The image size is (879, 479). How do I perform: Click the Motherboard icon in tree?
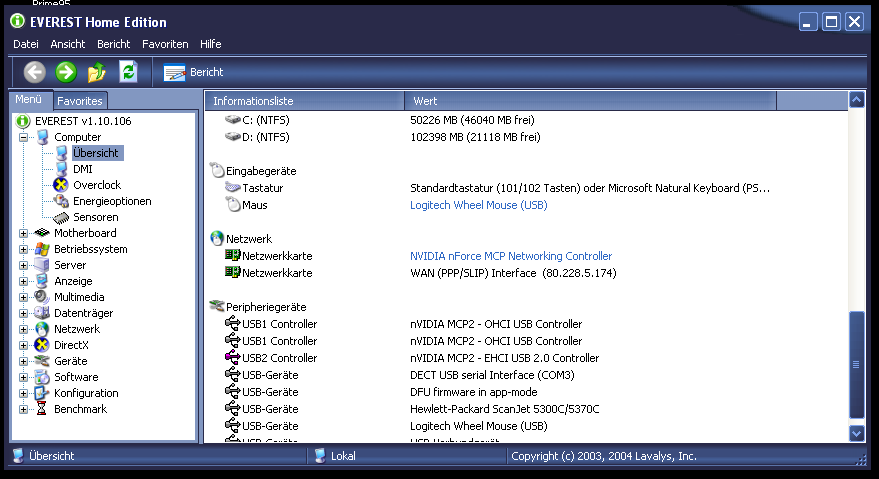coord(42,233)
